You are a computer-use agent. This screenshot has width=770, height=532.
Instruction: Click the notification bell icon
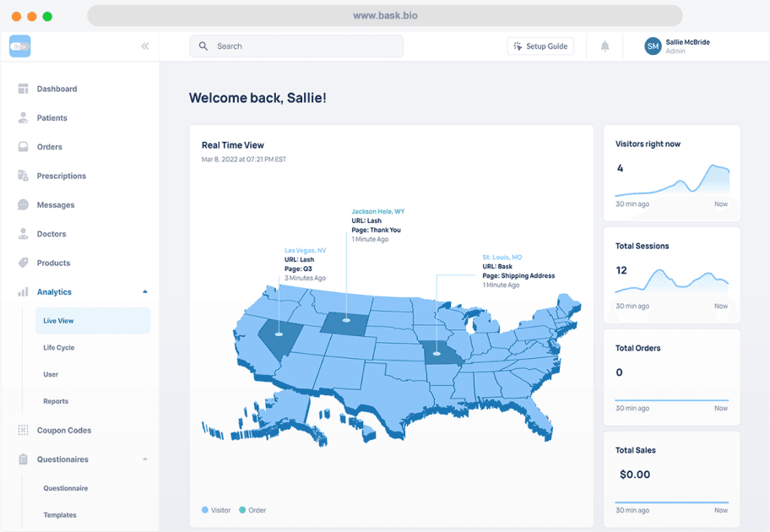(605, 46)
